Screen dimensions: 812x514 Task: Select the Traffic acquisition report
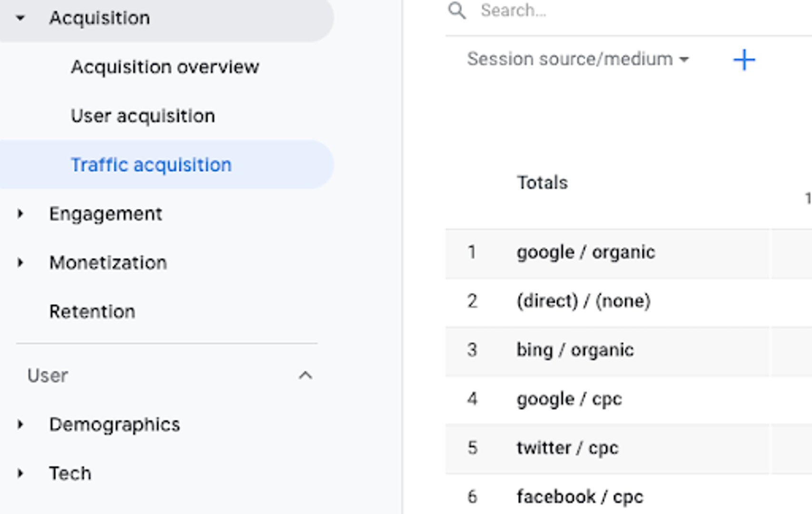pos(151,164)
